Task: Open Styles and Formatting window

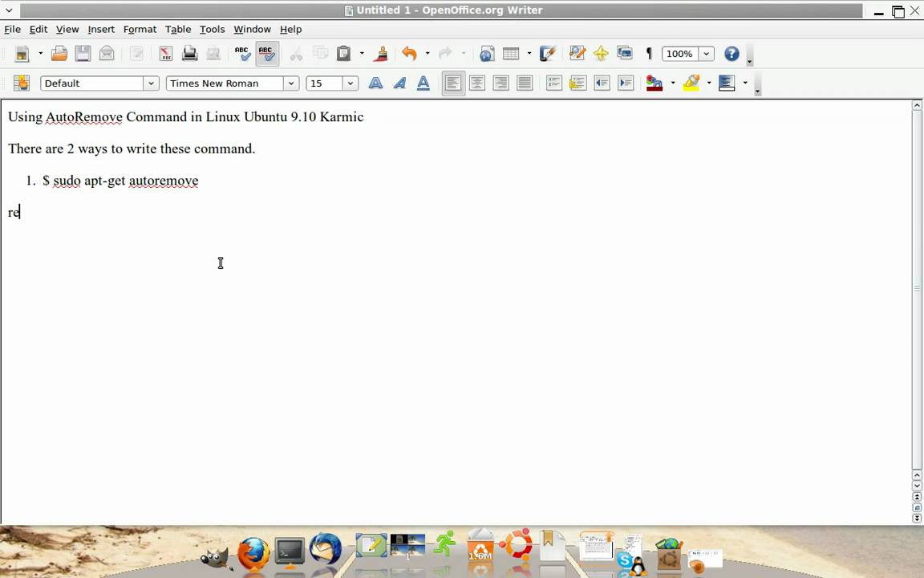Action: point(22,83)
